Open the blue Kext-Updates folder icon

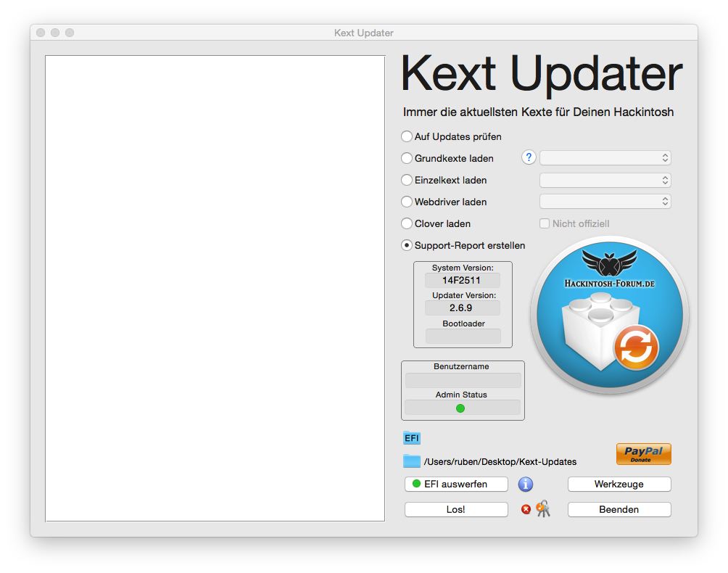click(411, 461)
